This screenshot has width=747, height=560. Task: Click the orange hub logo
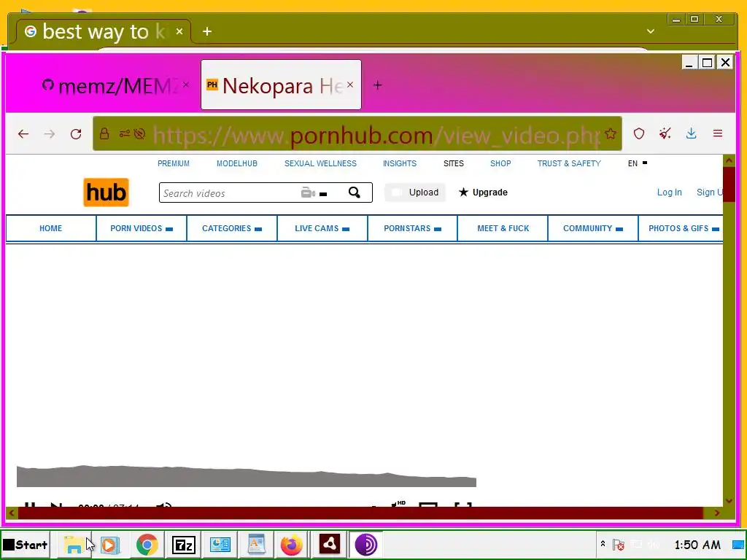[106, 192]
